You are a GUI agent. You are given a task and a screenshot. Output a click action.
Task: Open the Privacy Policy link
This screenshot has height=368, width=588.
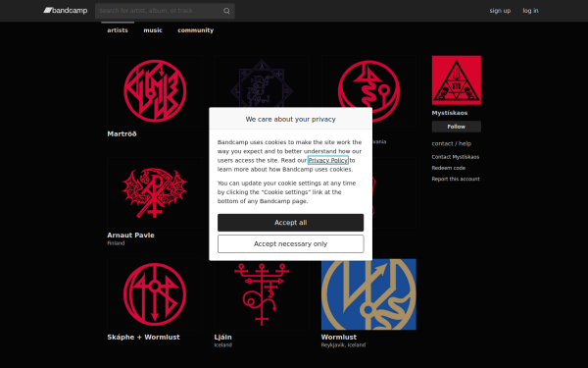pos(327,160)
